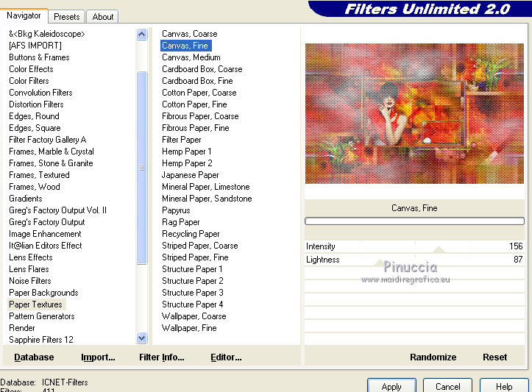Choose Fibrous Paper, Coarse filter
This screenshot has height=392, width=532.
pos(200,116)
